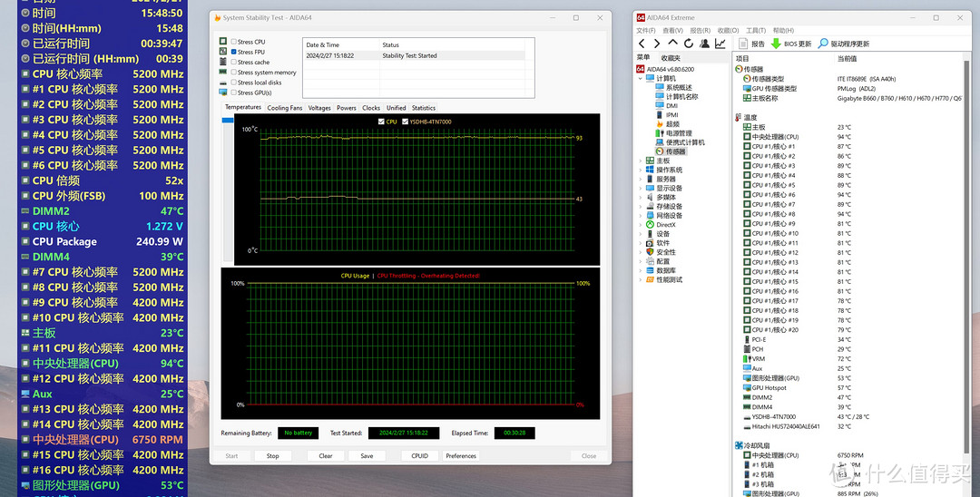Expand the 操作系统 tree node
This screenshot has width=980, height=497.
point(641,170)
